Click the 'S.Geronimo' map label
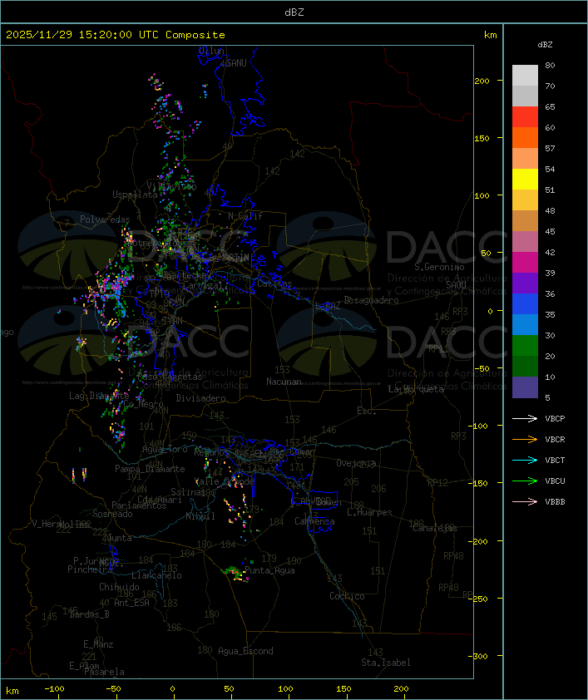The height and width of the screenshot is (700, 588). click(439, 267)
